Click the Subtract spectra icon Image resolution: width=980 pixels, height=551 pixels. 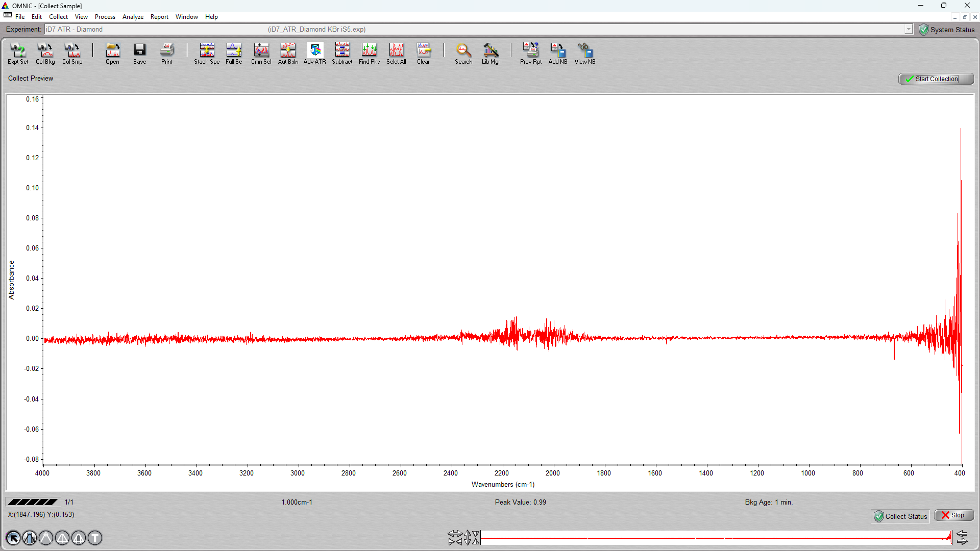pyautogui.click(x=342, y=54)
